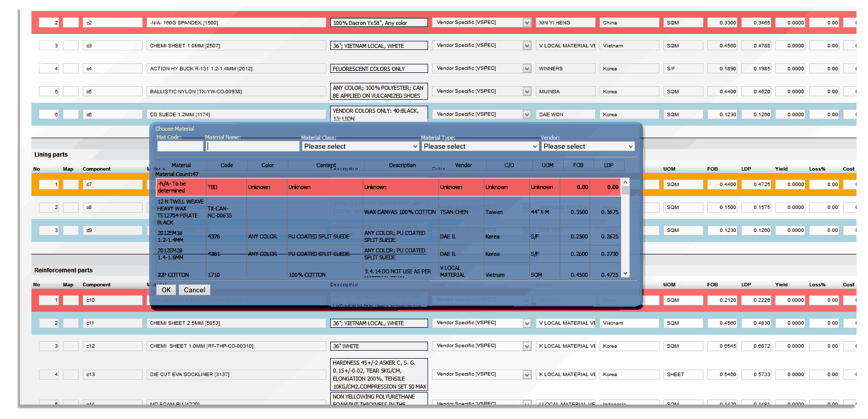Click the SHEET UOM field
Screen dimensions: 868x419
click(x=683, y=374)
